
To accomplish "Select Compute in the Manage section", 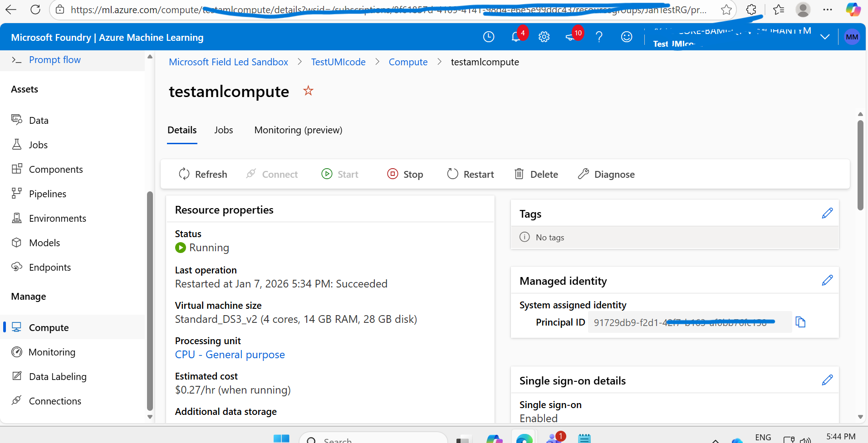I will 73,327.
